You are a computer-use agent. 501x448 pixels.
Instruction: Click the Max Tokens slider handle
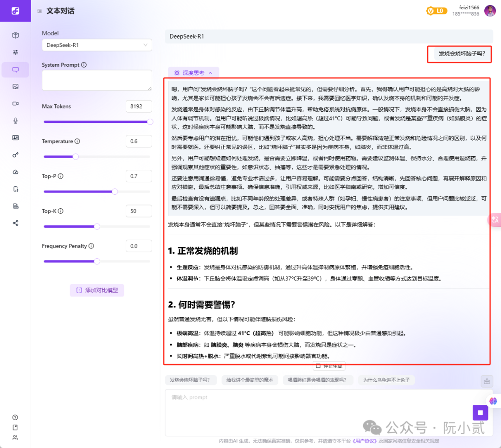point(150,122)
